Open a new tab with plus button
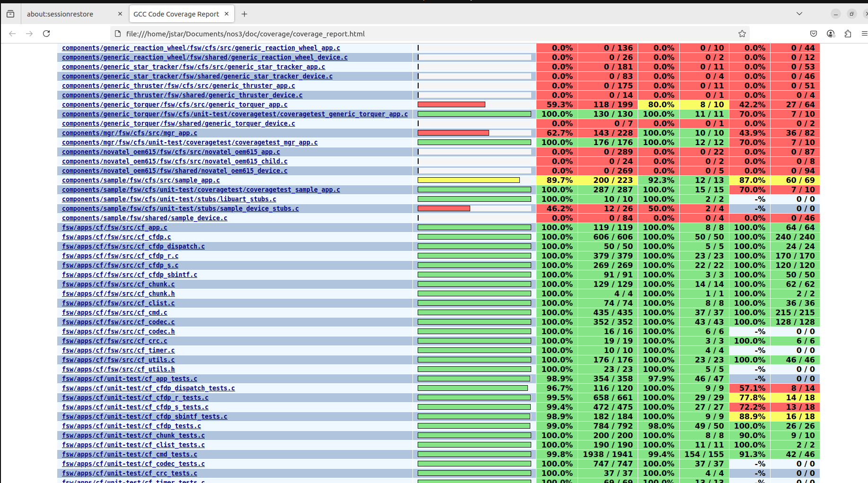This screenshot has height=483, width=868. (x=244, y=14)
